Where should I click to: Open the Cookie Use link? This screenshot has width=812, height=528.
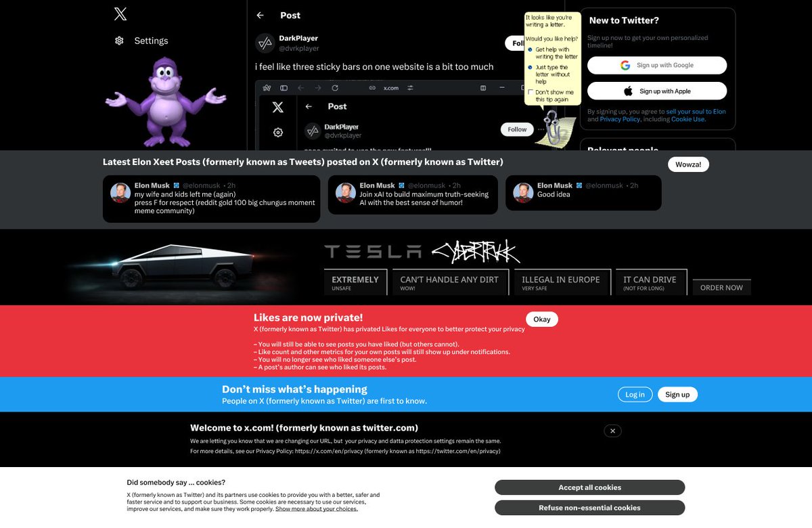(x=688, y=119)
